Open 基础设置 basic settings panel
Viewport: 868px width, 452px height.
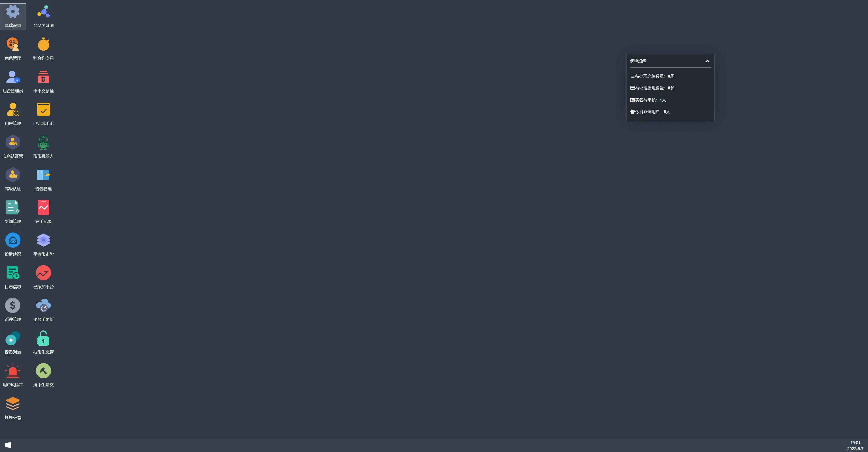point(13,15)
